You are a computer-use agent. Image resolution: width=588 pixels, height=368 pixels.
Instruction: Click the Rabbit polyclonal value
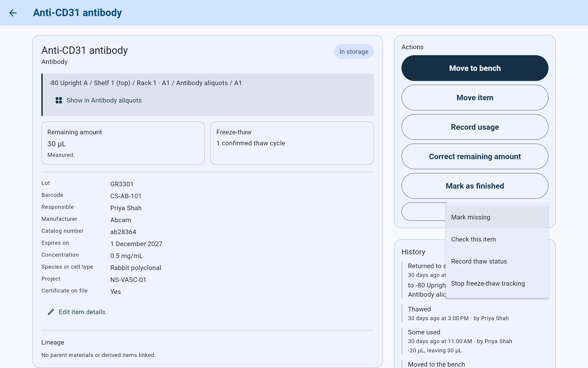(136, 268)
